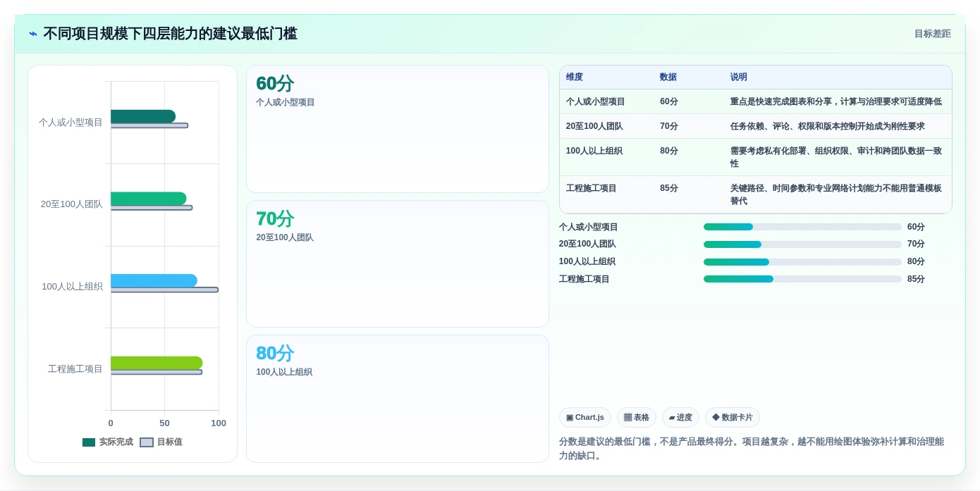Click the 20至100人团队 chart axis label
The height and width of the screenshot is (491, 980).
[71, 204]
